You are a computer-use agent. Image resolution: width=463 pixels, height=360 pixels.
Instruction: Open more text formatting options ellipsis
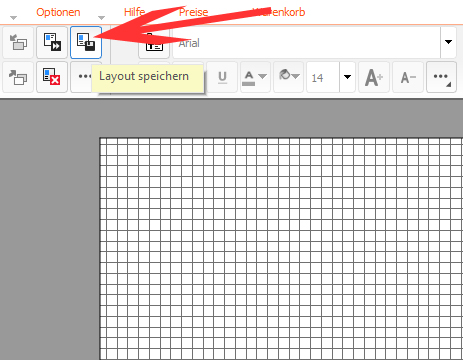(x=441, y=77)
